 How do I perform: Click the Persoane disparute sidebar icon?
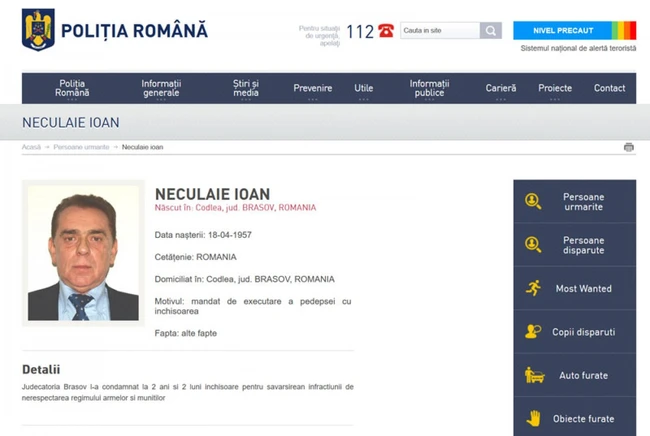[533, 244]
